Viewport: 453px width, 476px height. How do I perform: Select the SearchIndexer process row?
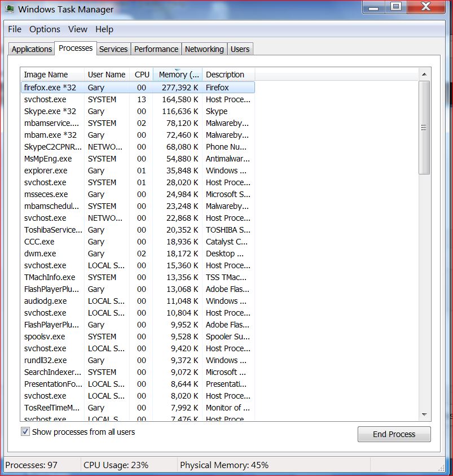(138, 372)
